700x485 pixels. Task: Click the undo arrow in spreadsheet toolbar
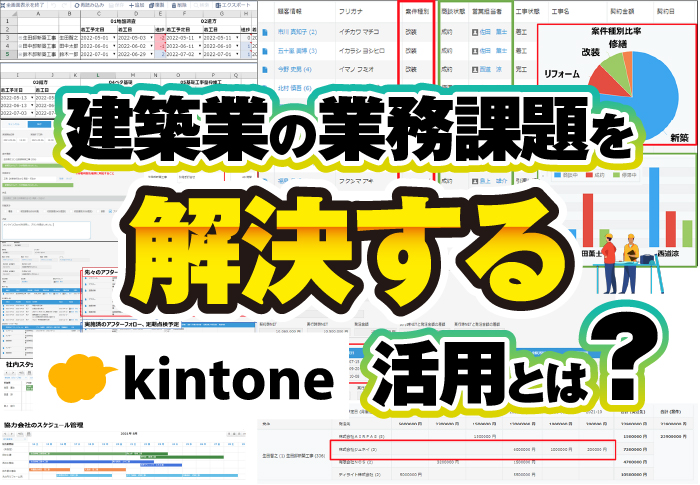[54, 5]
